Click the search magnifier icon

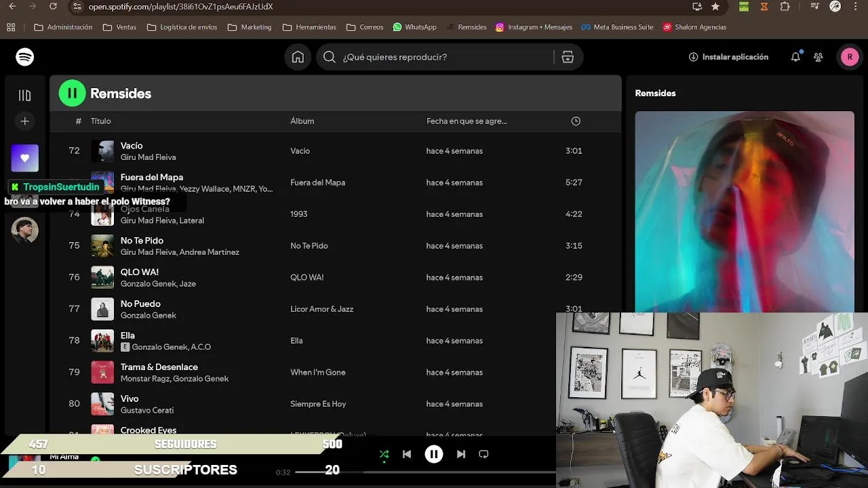(x=330, y=57)
